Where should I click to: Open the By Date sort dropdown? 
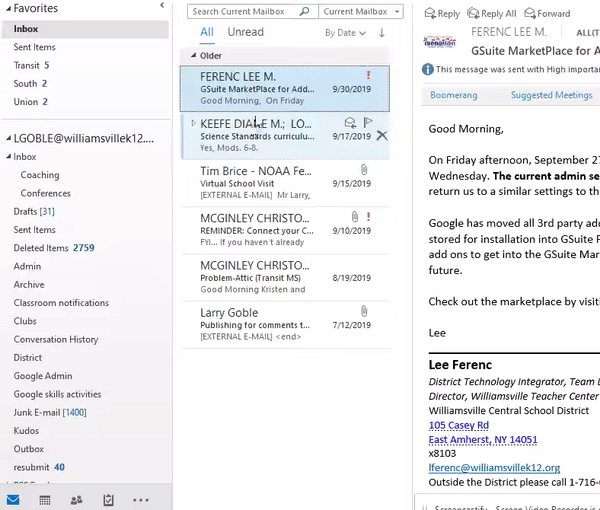click(345, 33)
